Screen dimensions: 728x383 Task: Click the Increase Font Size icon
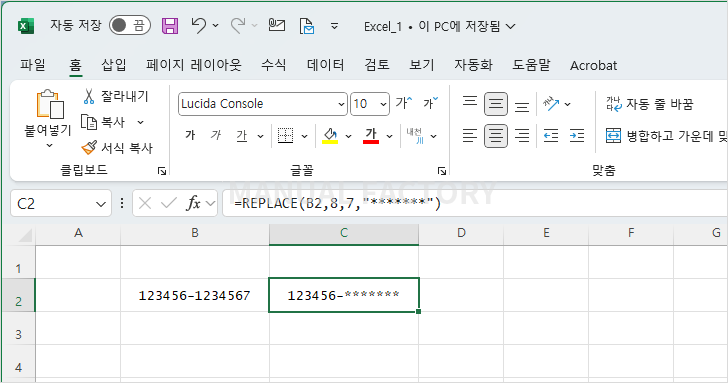point(403,103)
